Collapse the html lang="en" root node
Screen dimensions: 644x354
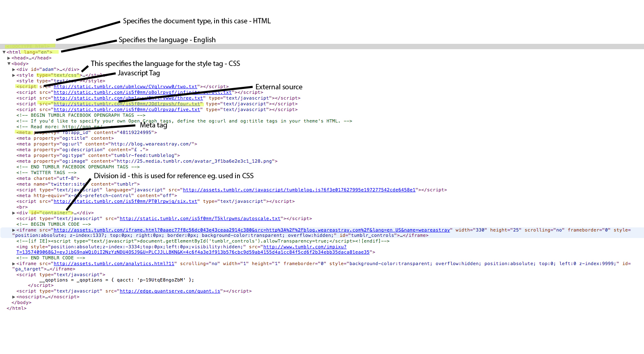4,52
